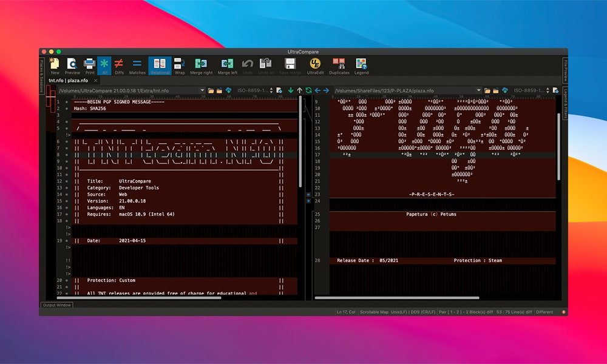607x364 pixels.
Task: Toggle the All lines view filter
Action: pos(104,64)
